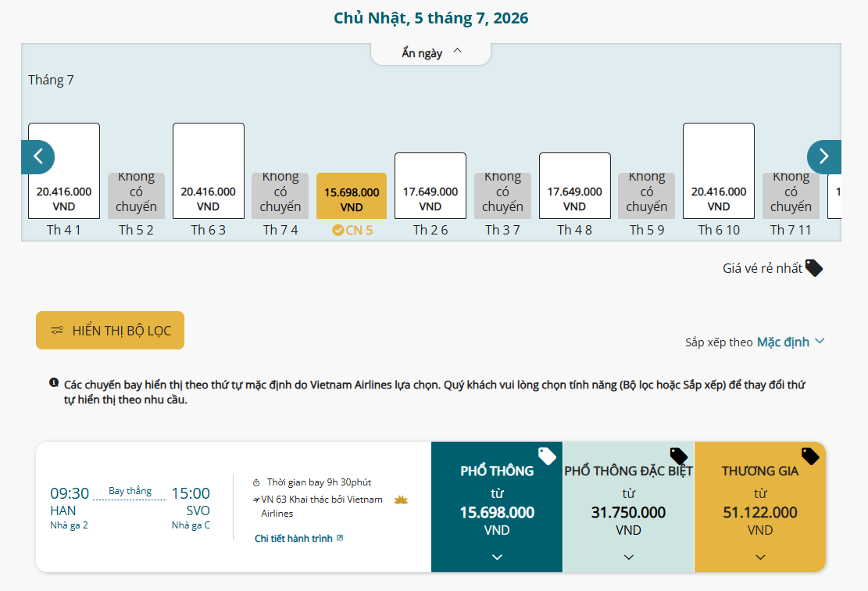Collapse the date bar via Ẩn ngày
The image size is (868, 591).
pos(430,53)
